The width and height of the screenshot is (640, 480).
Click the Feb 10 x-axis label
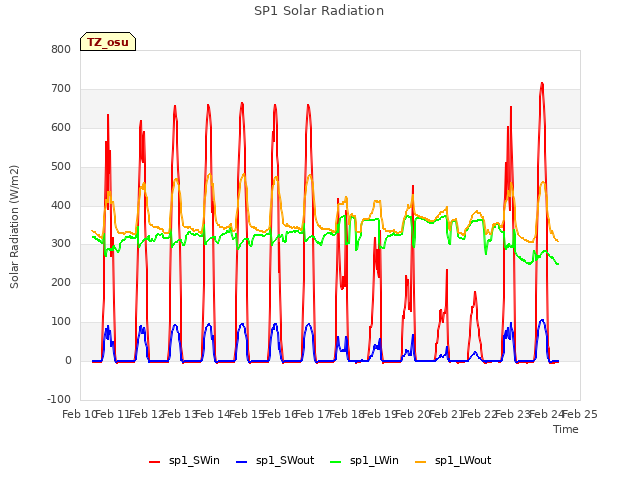click(x=79, y=414)
